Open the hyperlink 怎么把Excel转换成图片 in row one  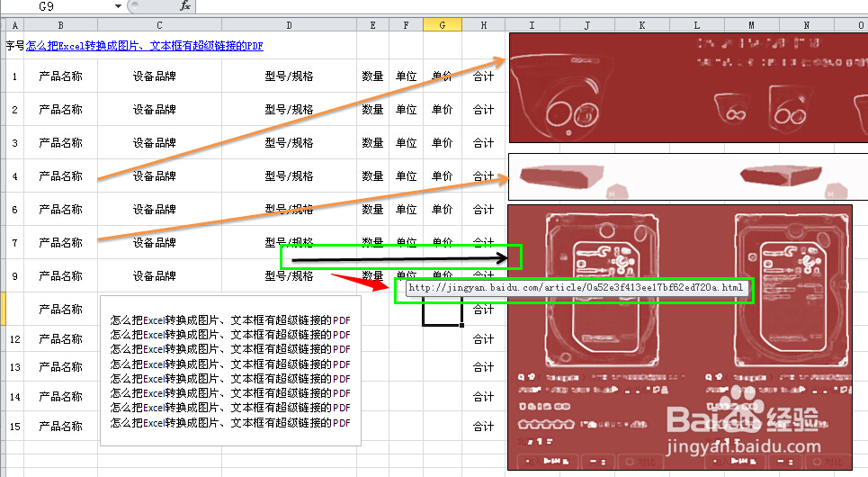pyautogui.click(x=145, y=46)
